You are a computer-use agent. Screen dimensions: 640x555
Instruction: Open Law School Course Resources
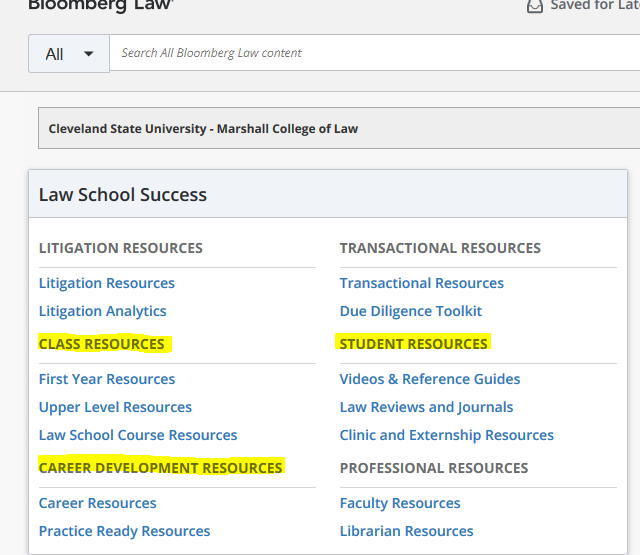point(138,435)
